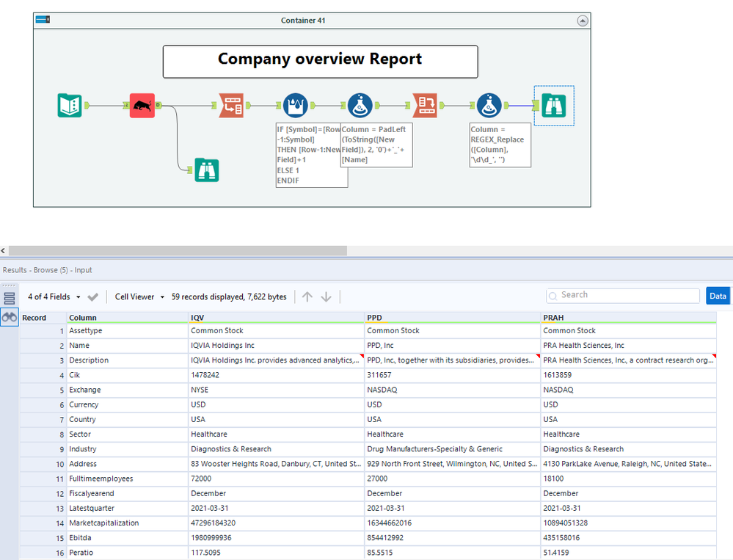Click the Data button in results

(718, 296)
